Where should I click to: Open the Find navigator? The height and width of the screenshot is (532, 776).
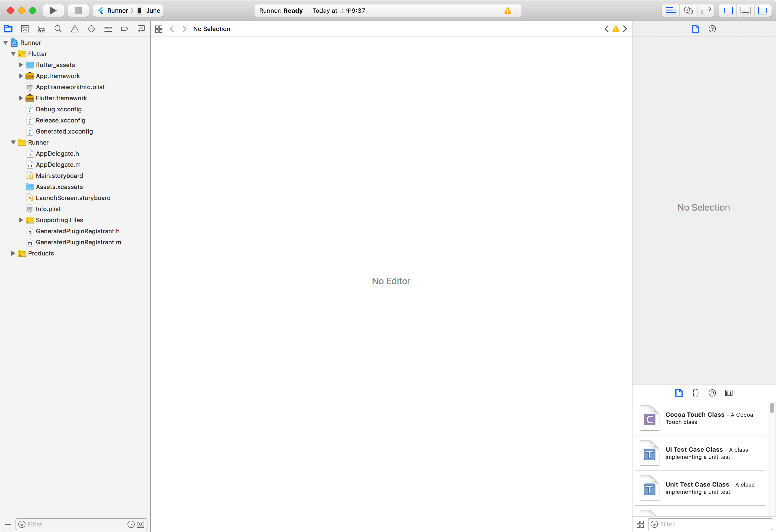[x=58, y=29]
